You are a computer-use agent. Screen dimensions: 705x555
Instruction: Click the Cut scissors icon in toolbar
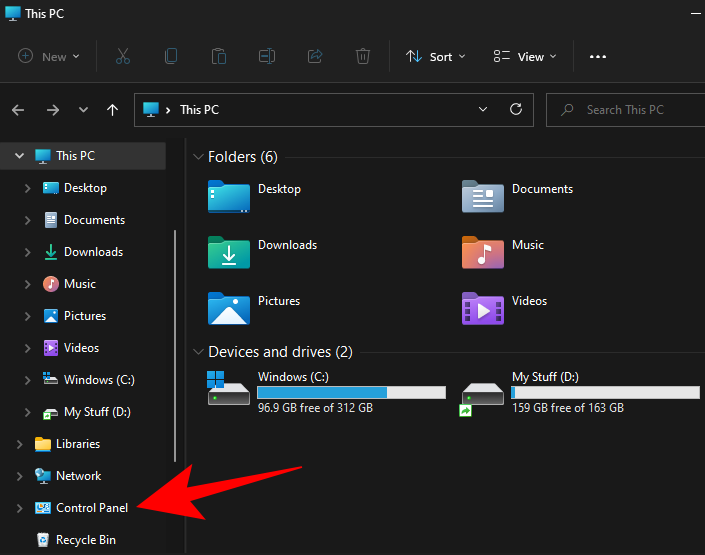[x=123, y=57]
